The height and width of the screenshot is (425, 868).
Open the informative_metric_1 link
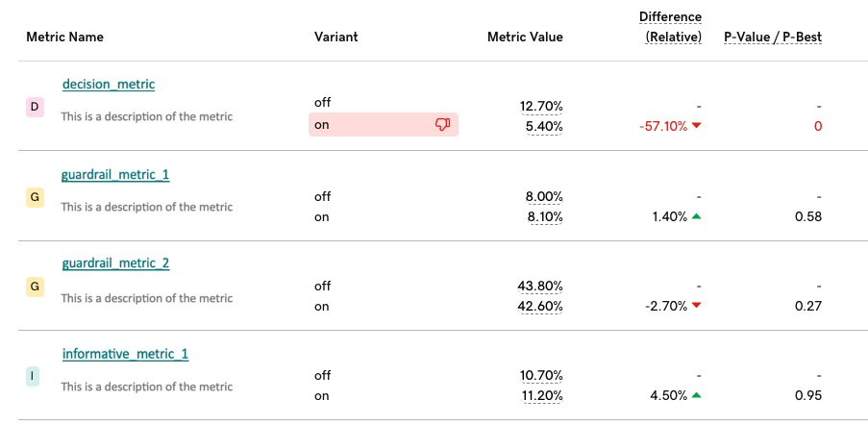click(x=125, y=354)
